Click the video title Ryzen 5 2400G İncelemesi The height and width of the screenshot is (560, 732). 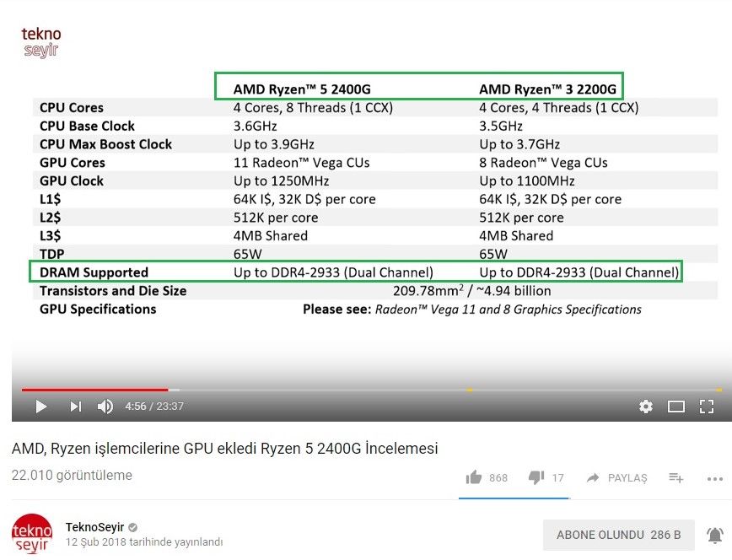click(224, 449)
